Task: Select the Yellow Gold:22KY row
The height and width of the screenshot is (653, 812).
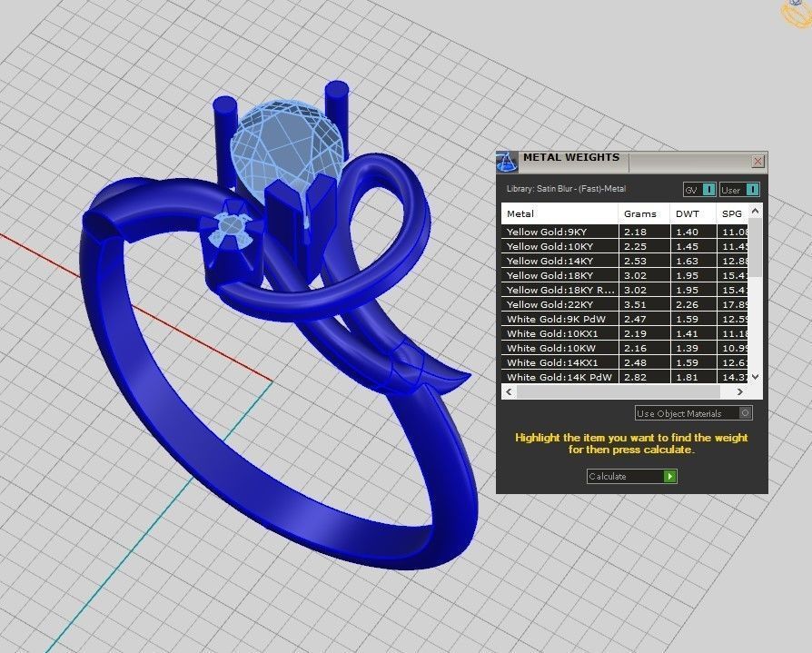Action: coord(625,304)
